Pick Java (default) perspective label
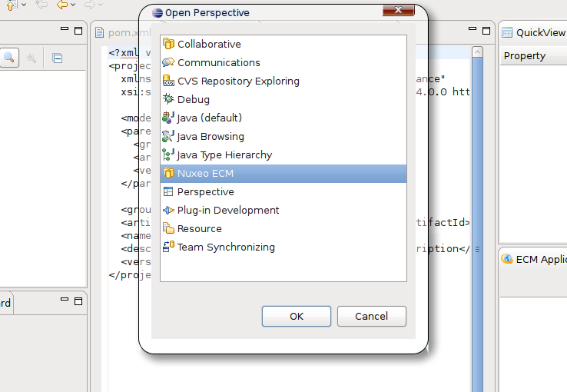 tap(210, 118)
